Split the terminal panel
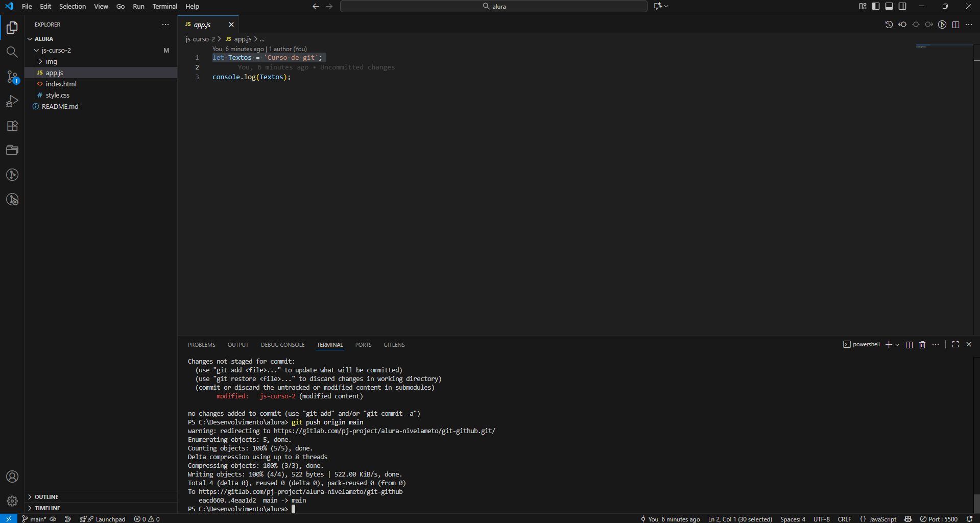 click(909, 345)
